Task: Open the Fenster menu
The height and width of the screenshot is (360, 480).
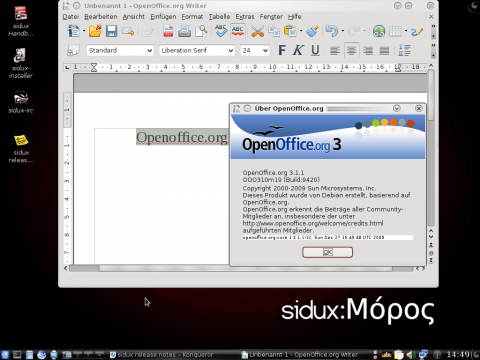Action: tap(271, 17)
